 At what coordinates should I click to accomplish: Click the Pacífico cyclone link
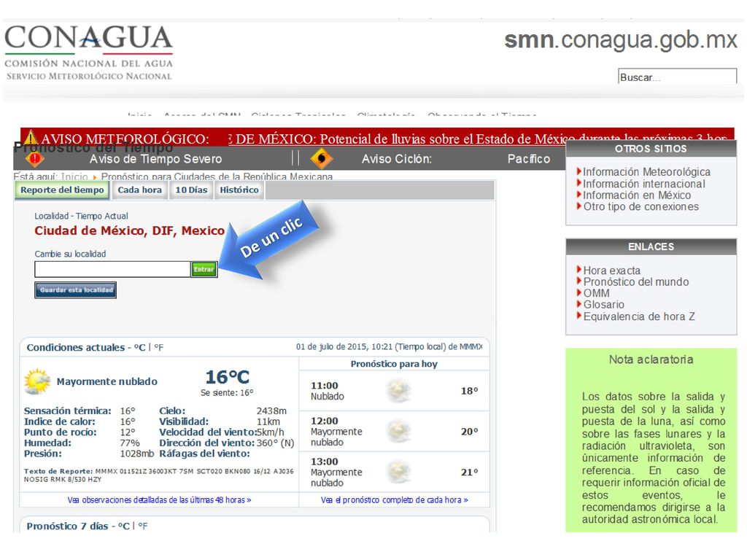pyautogui.click(x=529, y=158)
